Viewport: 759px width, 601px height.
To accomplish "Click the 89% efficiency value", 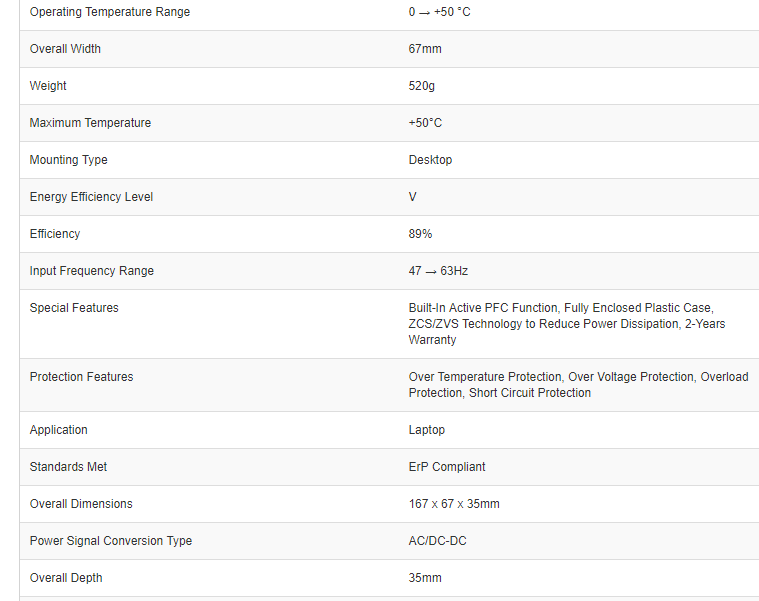I will pos(420,234).
